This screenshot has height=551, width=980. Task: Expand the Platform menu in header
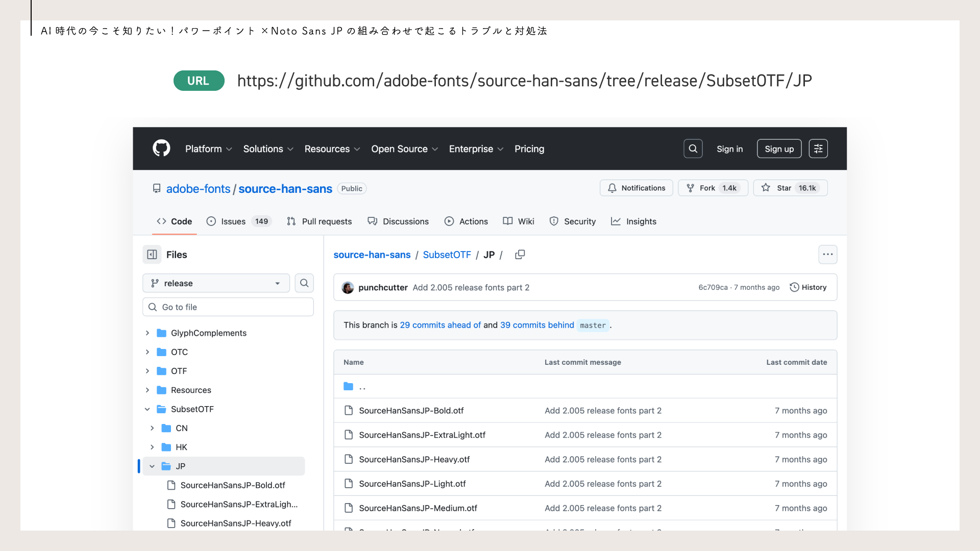208,149
